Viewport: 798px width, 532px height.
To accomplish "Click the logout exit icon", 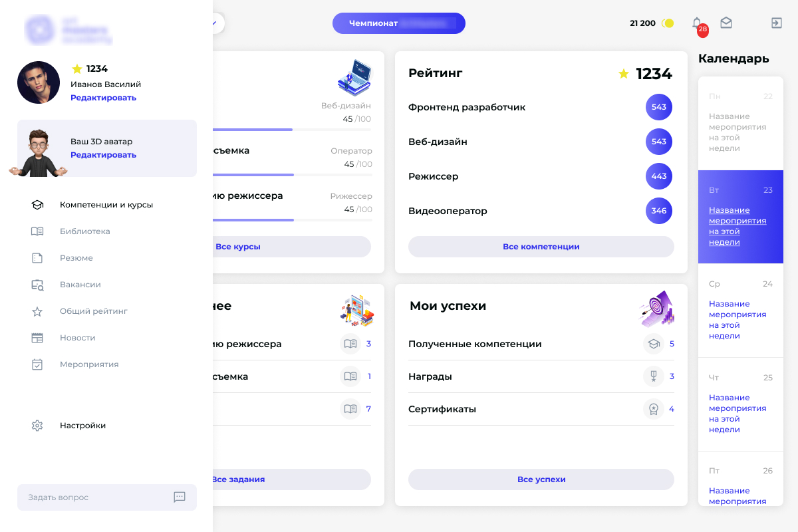I will click(x=776, y=23).
